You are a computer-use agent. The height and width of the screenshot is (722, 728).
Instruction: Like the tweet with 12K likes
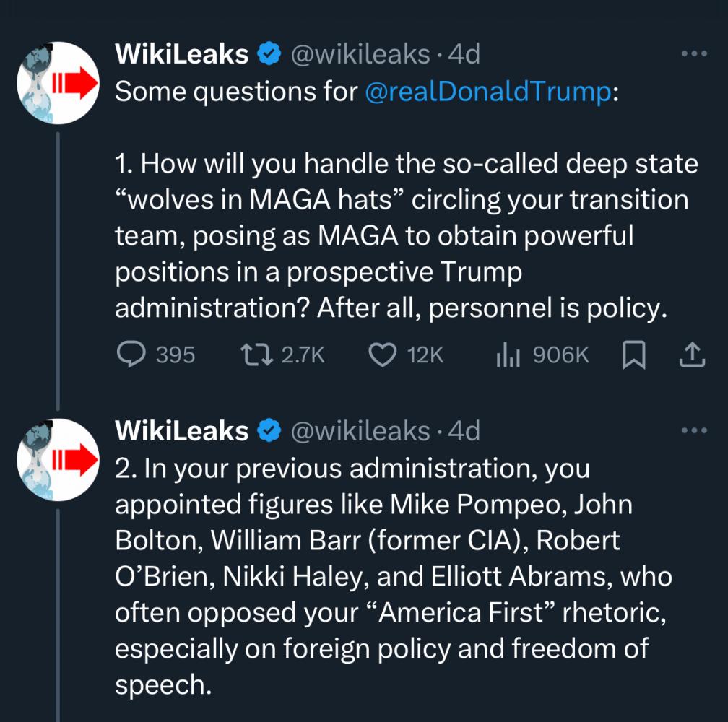click(x=383, y=355)
